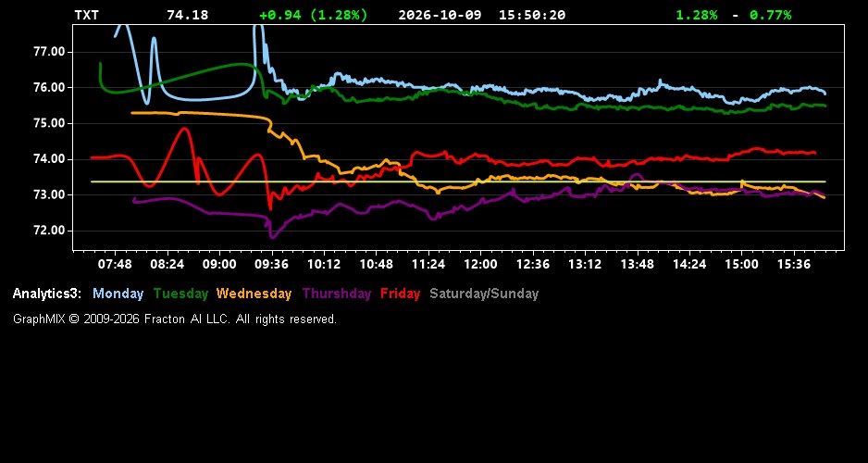Viewport: 868px width, 463px height.
Task: Click the time 15:50:20
Action: point(532,16)
